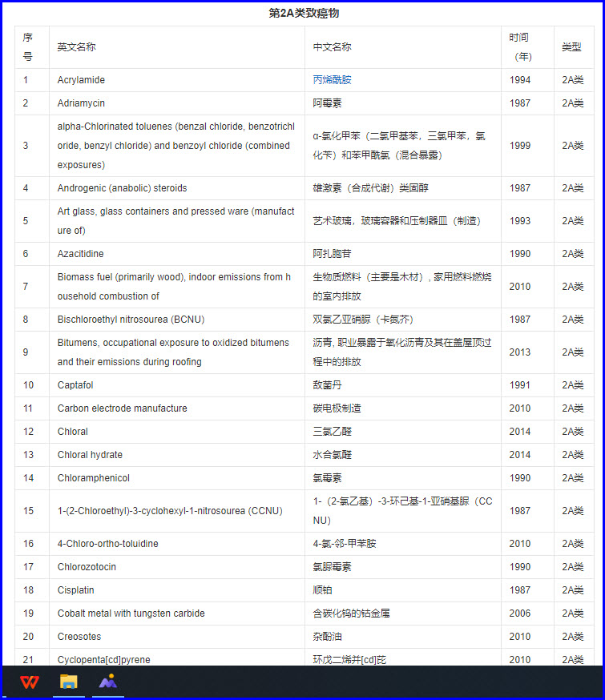Click the 类型 column header

pyautogui.click(x=571, y=47)
